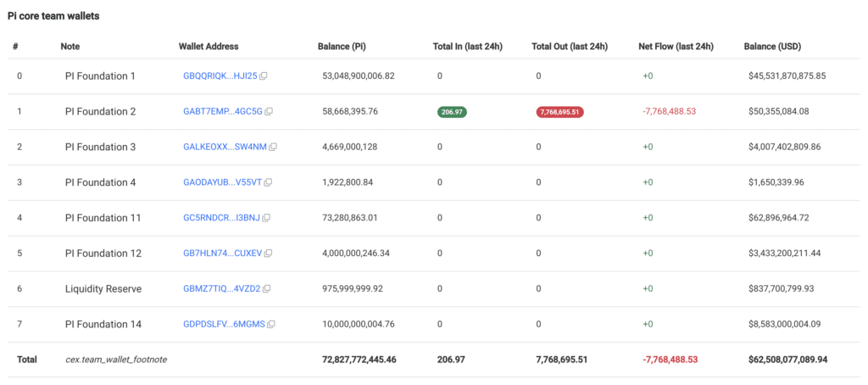Select the PI Foundation 12 note cell
Screen dimensions: 868x385
[x=103, y=254]
